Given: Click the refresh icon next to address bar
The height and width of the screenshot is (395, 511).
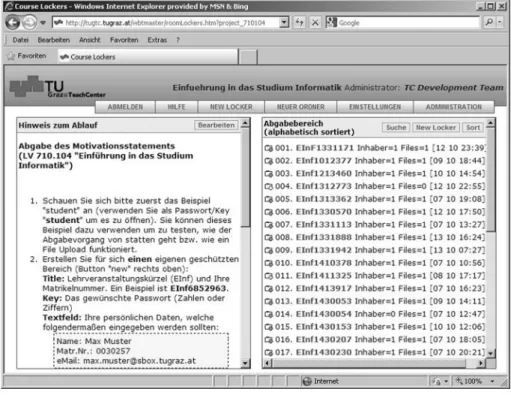Looking at the screenshot, I should click(299, 23).
